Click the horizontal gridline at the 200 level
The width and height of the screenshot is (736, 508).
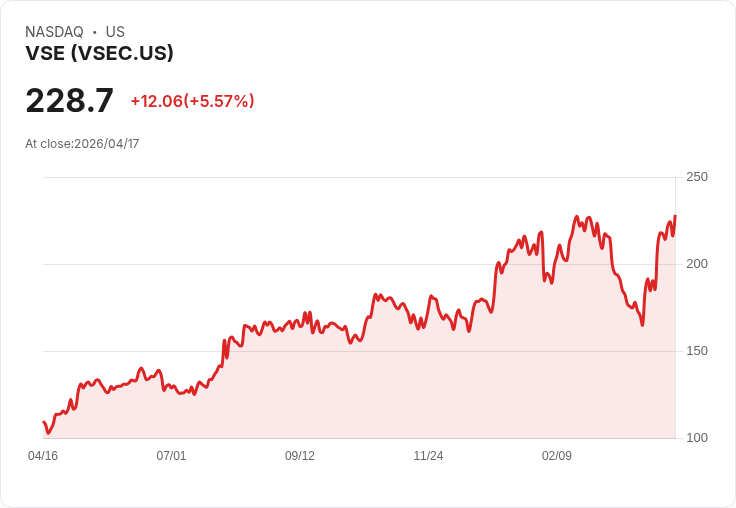[x=300, y=264]
